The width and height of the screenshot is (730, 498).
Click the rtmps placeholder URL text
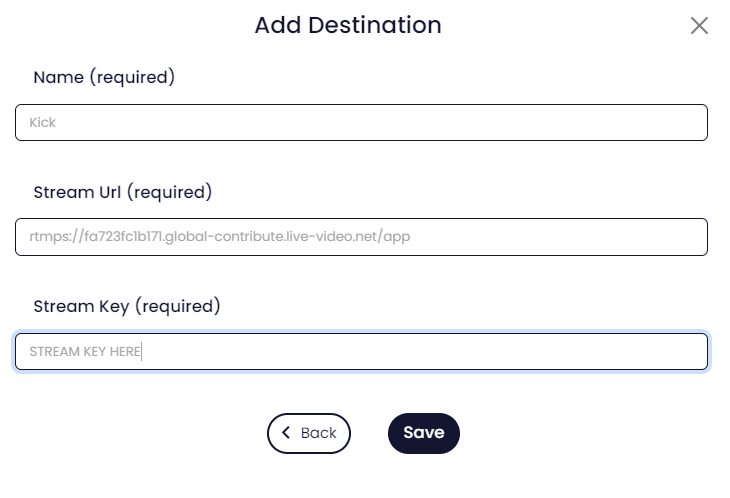[x=220, y=237]
